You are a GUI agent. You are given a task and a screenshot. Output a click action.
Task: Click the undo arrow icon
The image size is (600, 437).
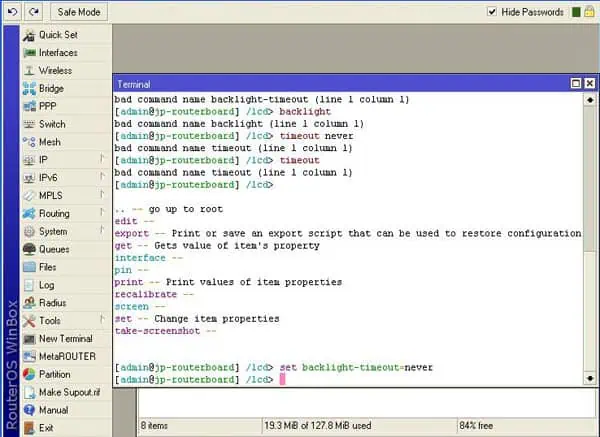[x=13, y=12]
